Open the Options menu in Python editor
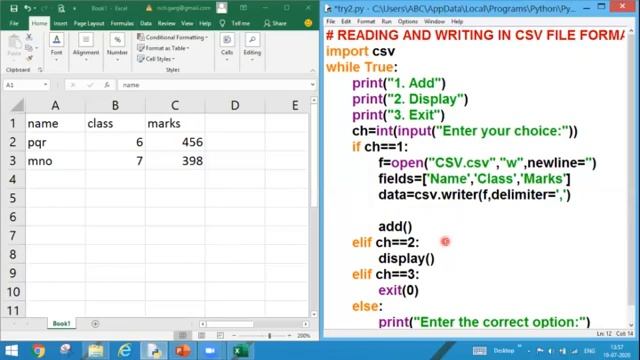Screen dimensions: 640x360 click(407, 21)
